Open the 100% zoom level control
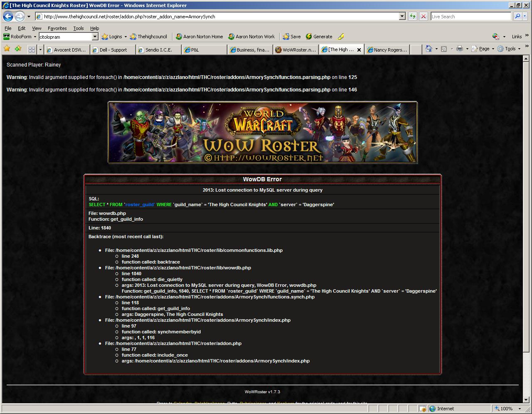This screenshot has width=532, height=414. [x=507, y=409]
